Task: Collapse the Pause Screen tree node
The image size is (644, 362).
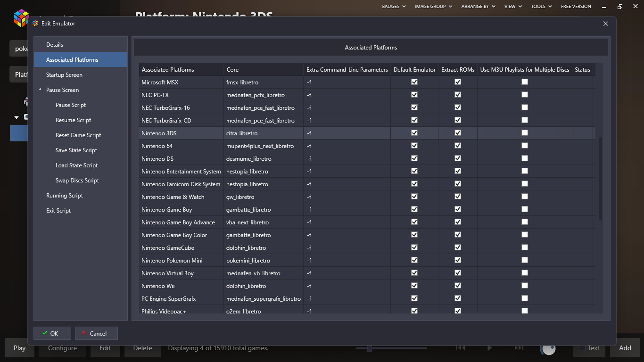Action: [40, 90]
